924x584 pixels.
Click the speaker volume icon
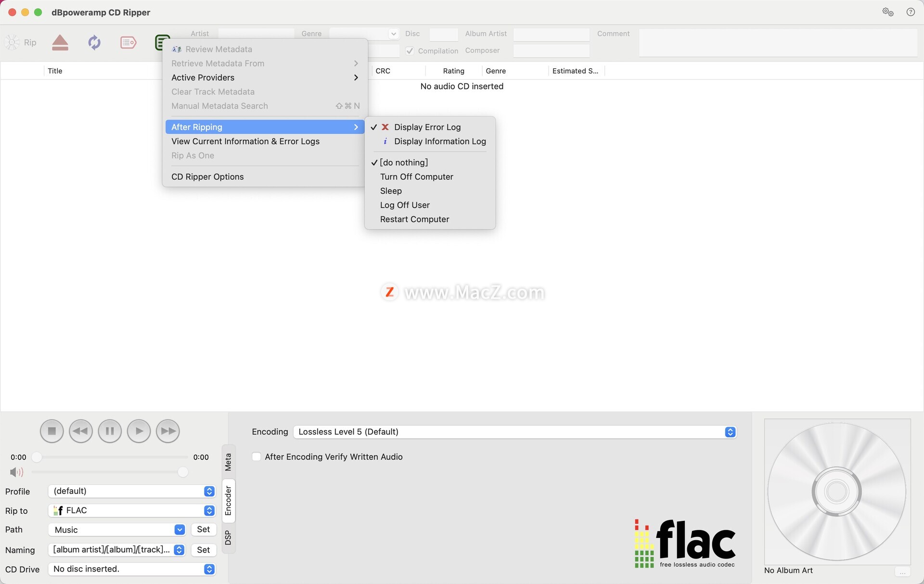coord(16,472)
